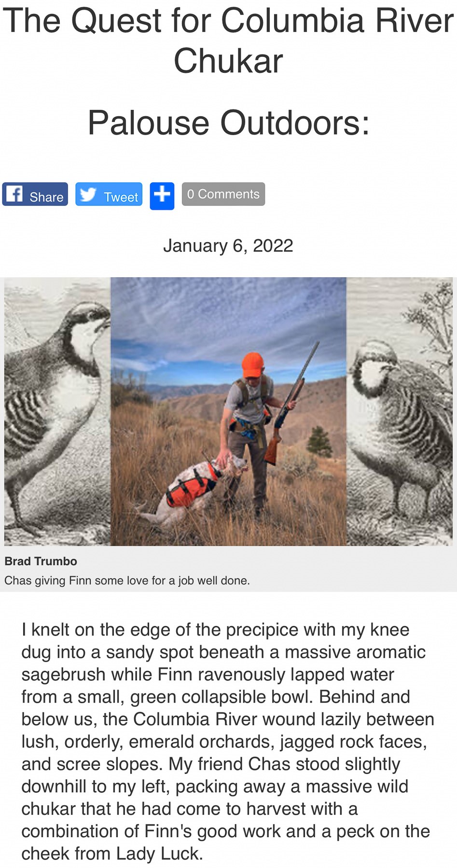Click the hunter's orange cap in photo
457x868 pixels.
pos(252,365)
